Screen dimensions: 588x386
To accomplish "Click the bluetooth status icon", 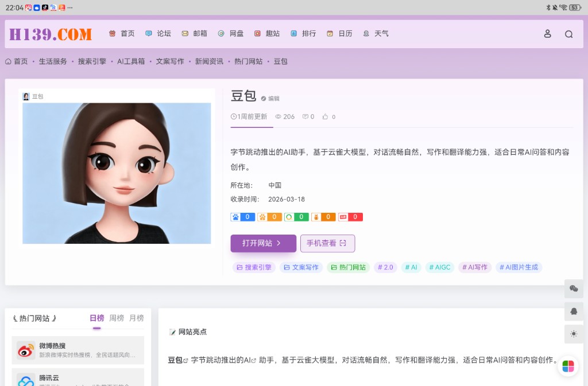I will [x=548, y=7].
